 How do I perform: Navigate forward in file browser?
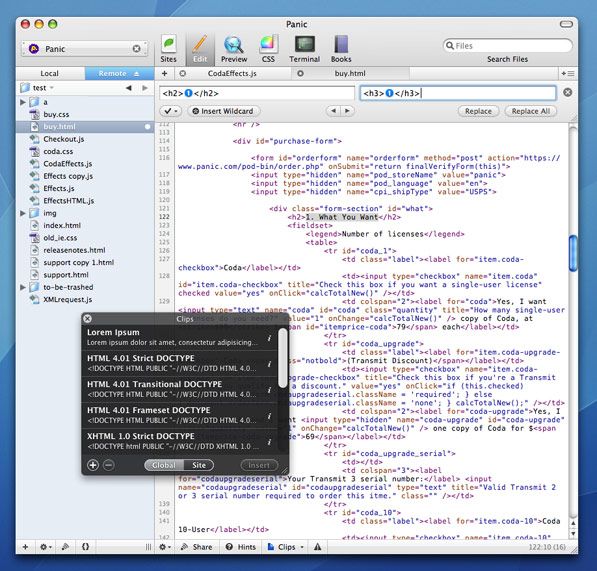[145, 88]
